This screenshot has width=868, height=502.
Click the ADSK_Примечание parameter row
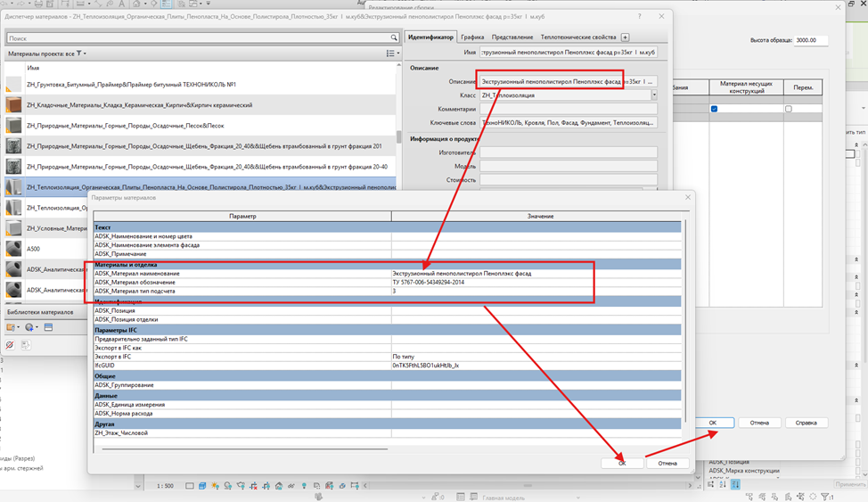(387, 254)
